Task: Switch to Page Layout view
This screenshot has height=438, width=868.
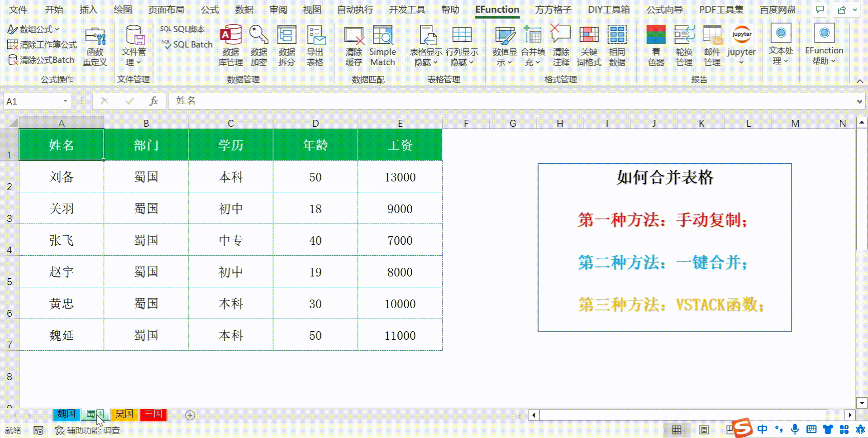Action: coord(704,430)
